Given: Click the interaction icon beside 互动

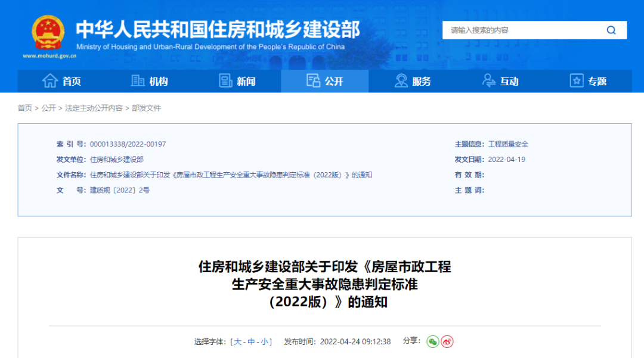Looking at the screenshot, I should [x=489, y=81].
